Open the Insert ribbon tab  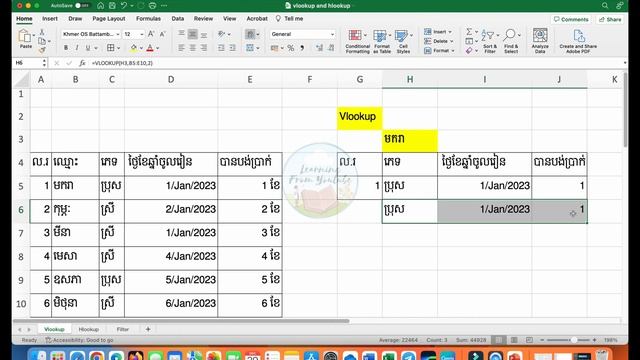(50, 19)
